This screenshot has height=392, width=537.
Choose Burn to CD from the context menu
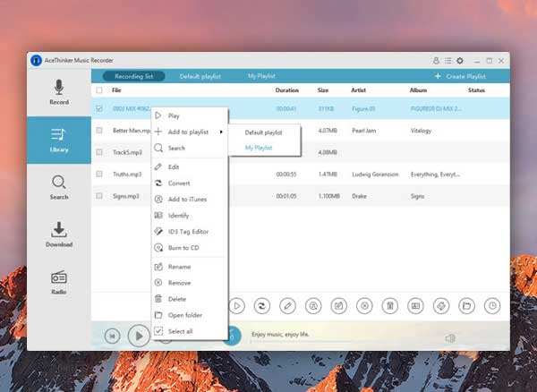tap(190, 248)
